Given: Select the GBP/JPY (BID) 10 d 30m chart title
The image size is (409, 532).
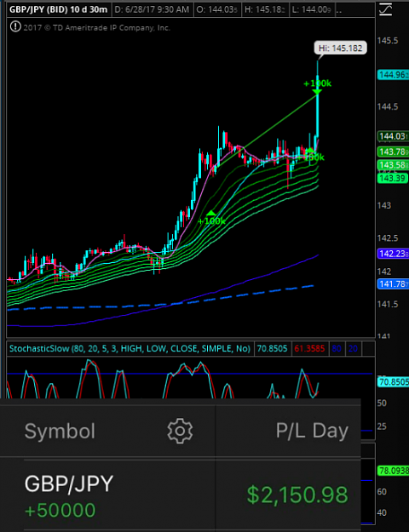Looking at the screenshot, I should pyautogui.click(x=58, y=10).
